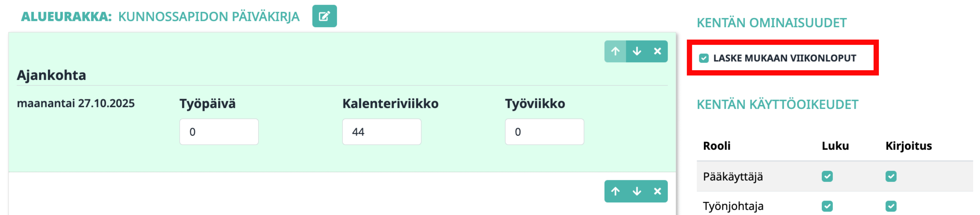Toggle Kirjoitus permission for Työnjohtaja

[x=891, y=206]
